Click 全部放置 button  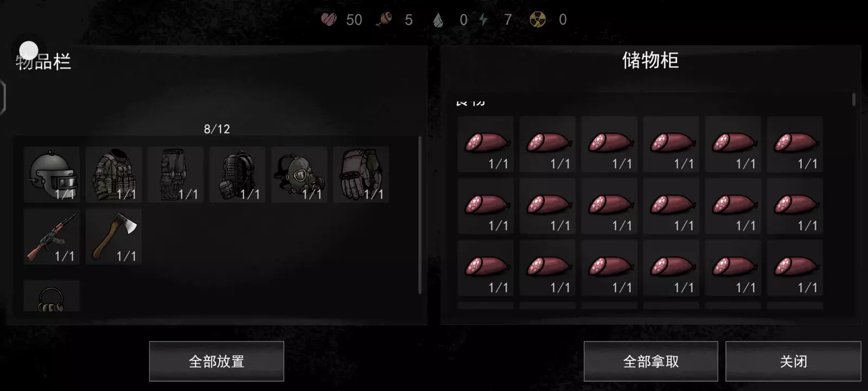(x=216, y=361)
